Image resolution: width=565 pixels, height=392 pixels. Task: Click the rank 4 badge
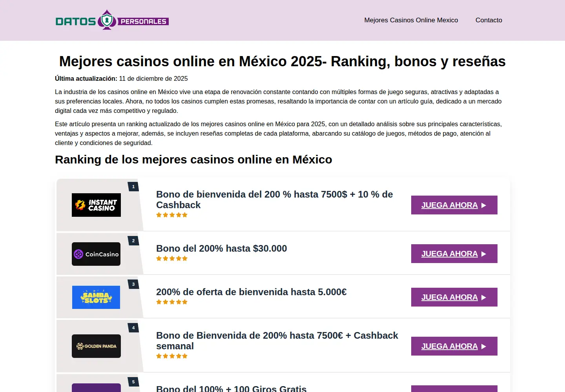tap(133, 328)
